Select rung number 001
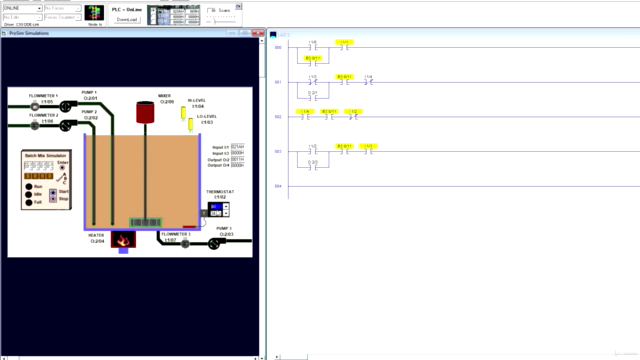The width and height of the screenshot is (640, 360). click(278, 82)
